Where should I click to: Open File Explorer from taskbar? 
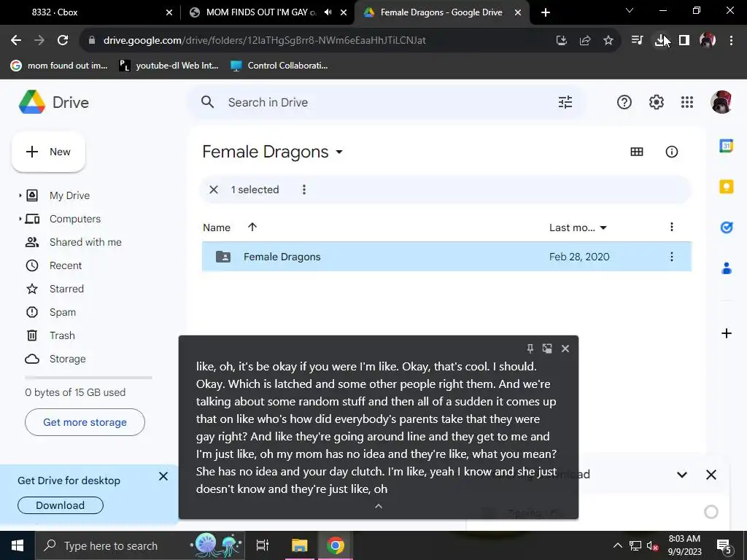tap(299, 545)
